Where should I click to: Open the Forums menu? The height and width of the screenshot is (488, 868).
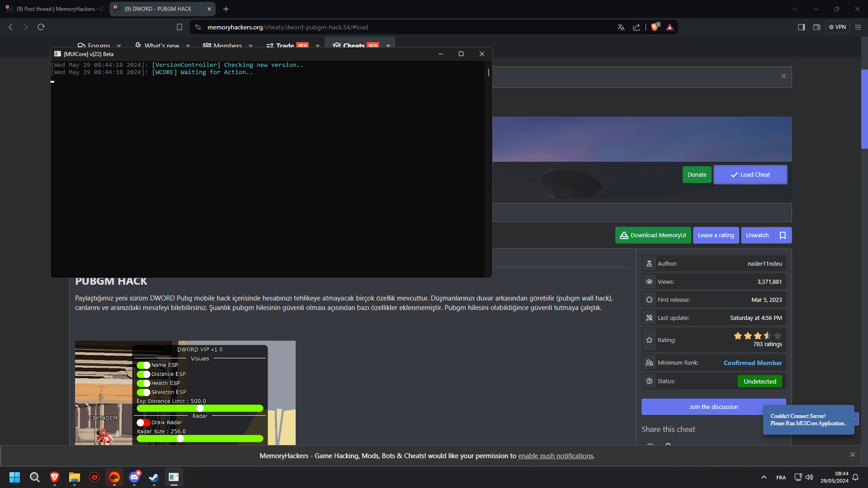click(x=94, y=46)
